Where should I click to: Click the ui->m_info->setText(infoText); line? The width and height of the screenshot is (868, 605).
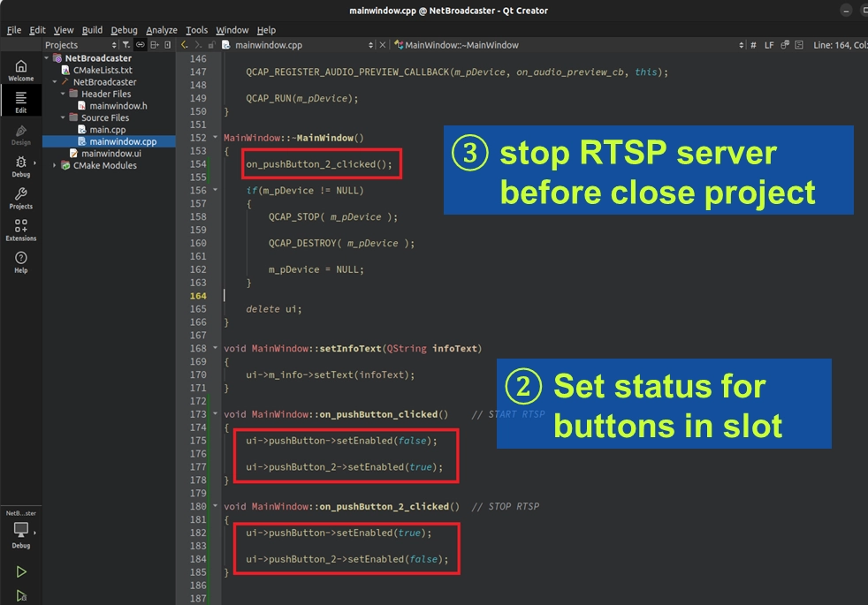[330, 375]
